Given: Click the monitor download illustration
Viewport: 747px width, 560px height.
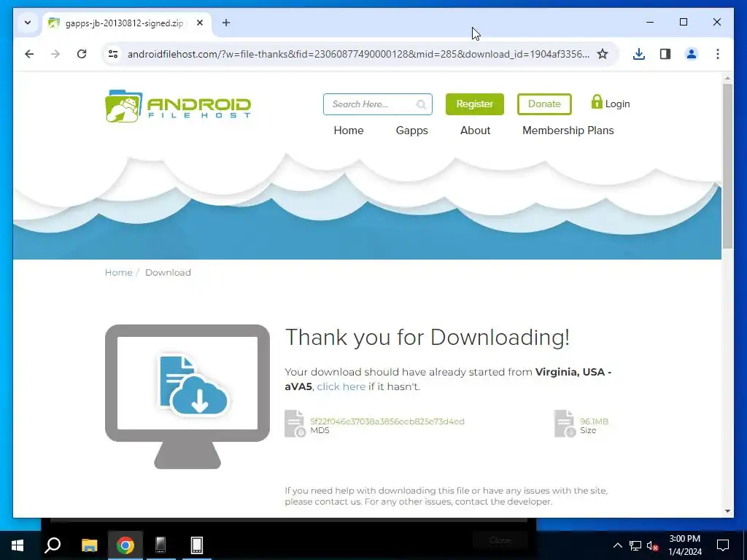Looking at the screenshot, I should point(187,397).
